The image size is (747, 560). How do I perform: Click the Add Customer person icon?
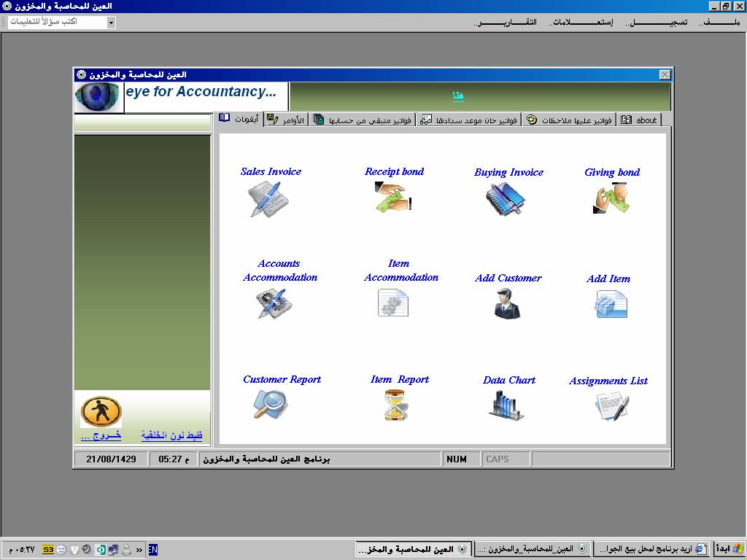(x=507, y=303)
